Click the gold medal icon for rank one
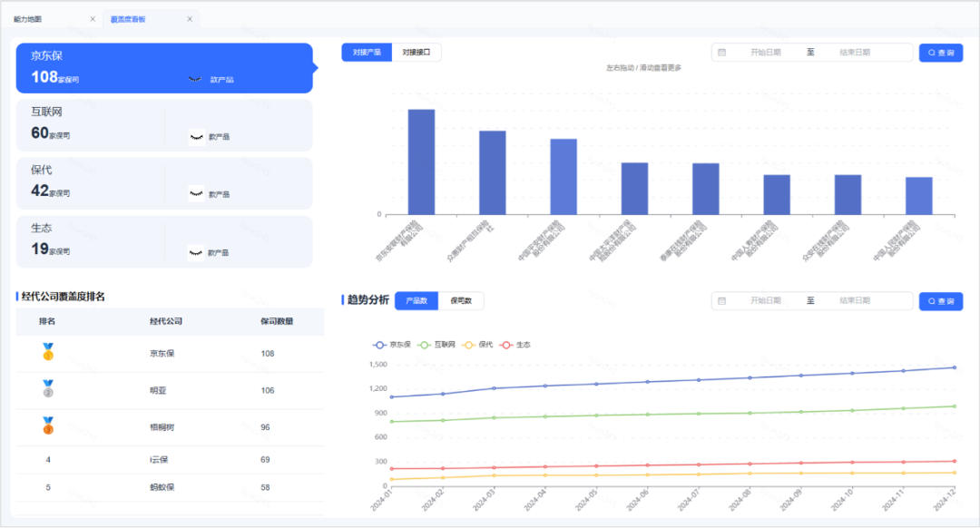The height and width of the screenshot is (528, 980). 48,352
